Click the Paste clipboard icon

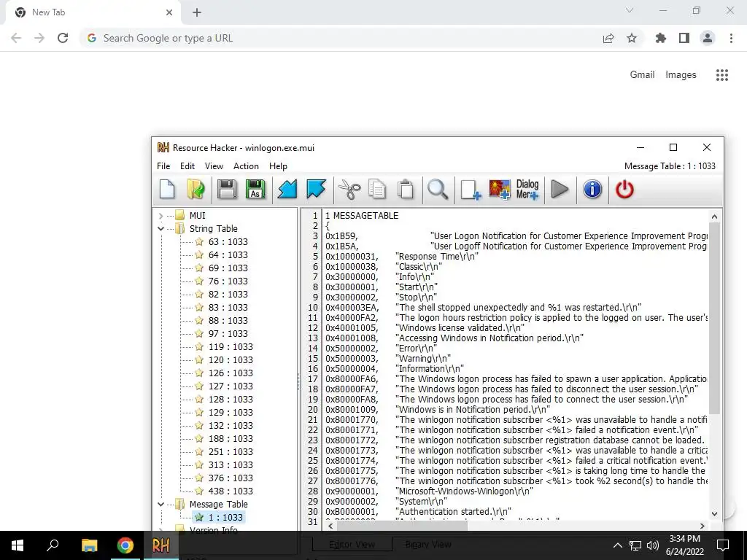406,190
